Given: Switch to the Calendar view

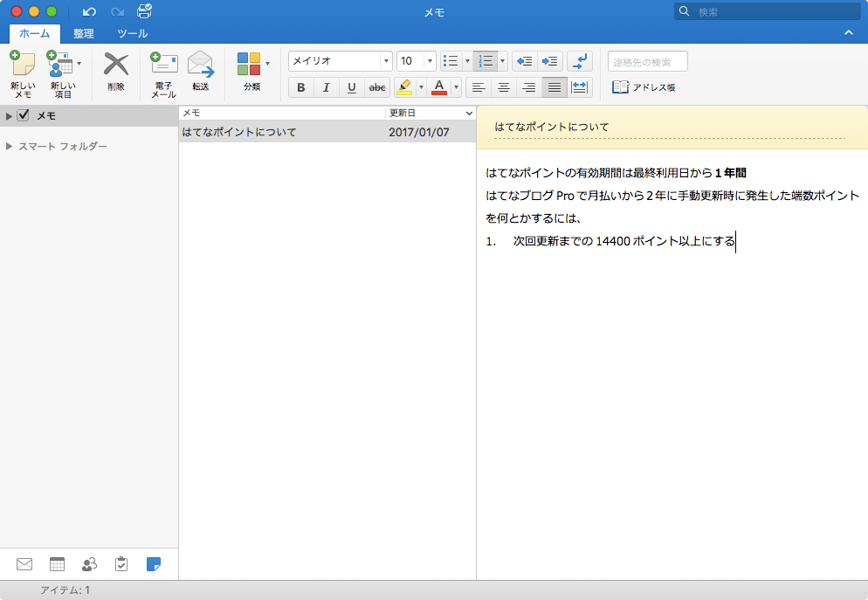Looking at the screenshot, I should click(57, 564).
